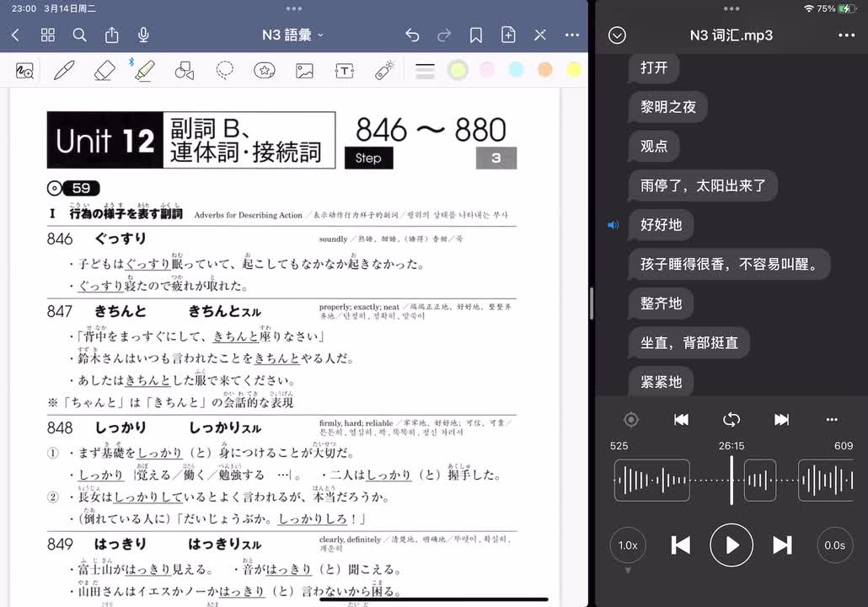This screenshot has height=607, width=868.
Task: Select the Image insert tool
Action: (x=304, y=71)
